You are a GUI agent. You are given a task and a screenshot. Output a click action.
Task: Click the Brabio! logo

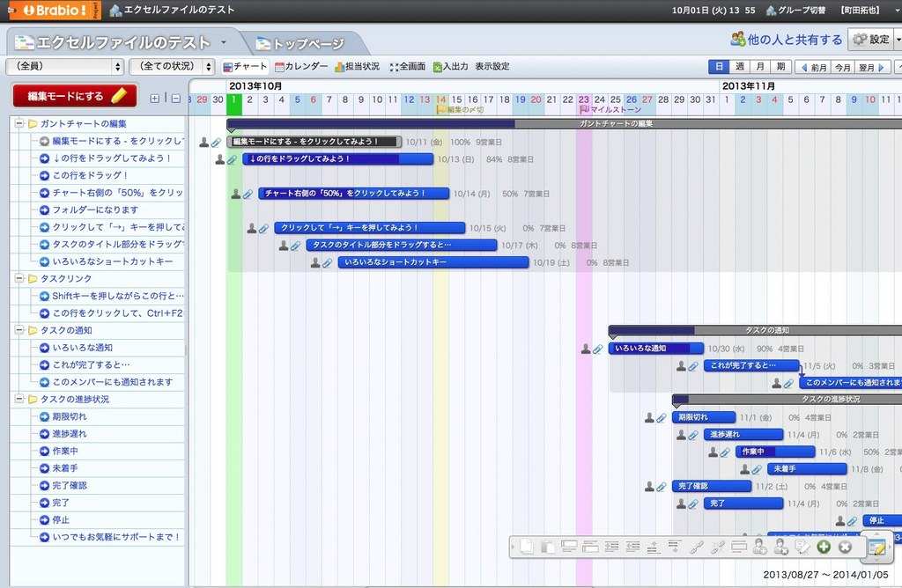(55, 10)
